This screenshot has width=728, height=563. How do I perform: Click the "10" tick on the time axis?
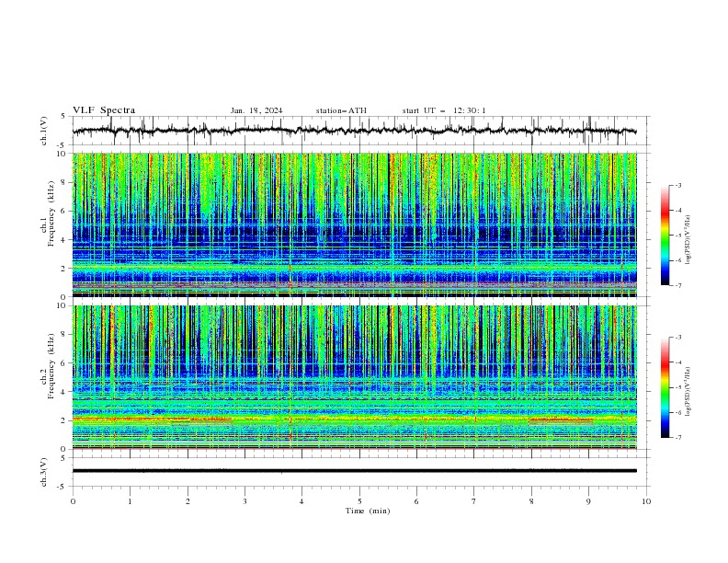(646, 501)
